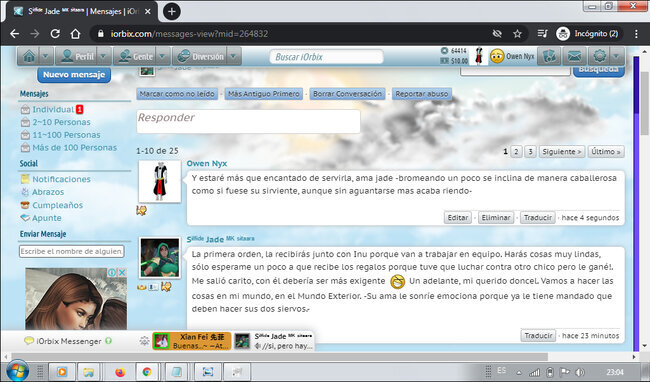The width and height of the screenshot is (650, 382).
Task: Open the dropdown next to the home icon
Action: (x=46, y=56)
